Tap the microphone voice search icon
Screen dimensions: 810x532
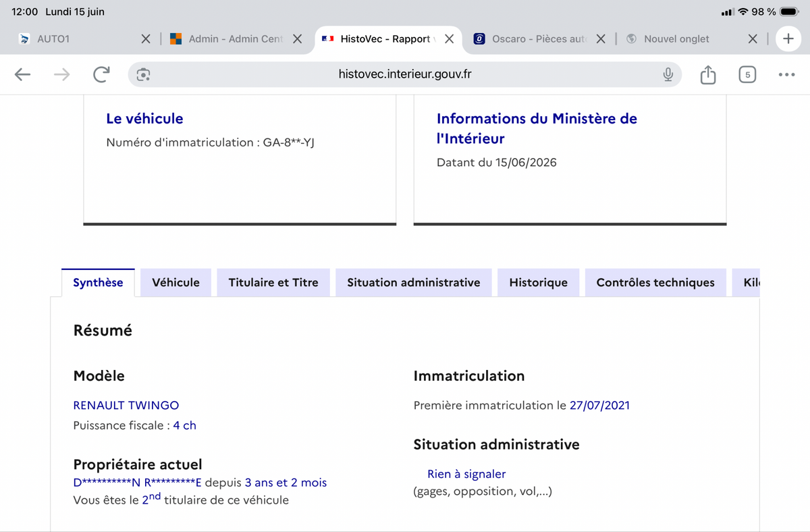668,75
